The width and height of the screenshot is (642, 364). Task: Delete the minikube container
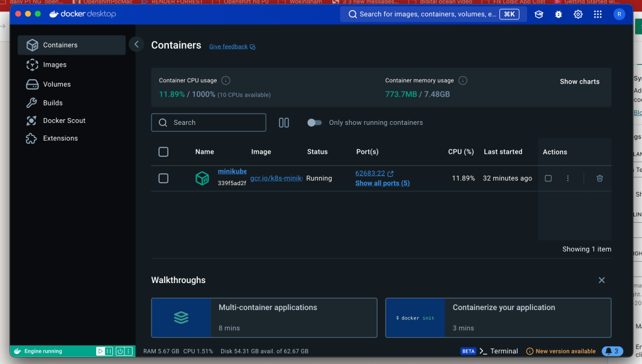click(599, 178)
